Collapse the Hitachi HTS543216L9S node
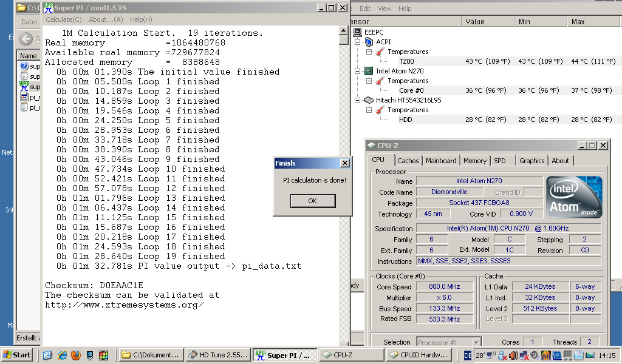The height and width of the screenshot is (364, 622). point(357,100)
